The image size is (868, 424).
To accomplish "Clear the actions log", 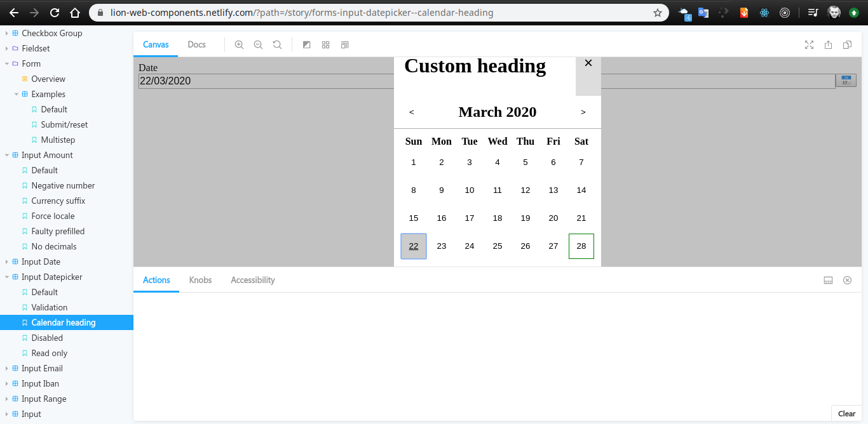I will click(x=846, y=414).
